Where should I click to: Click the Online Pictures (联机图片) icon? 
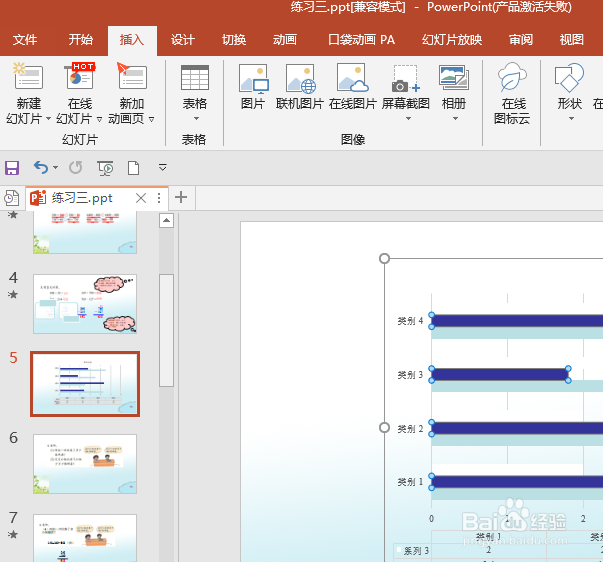(x=300, y=78)
